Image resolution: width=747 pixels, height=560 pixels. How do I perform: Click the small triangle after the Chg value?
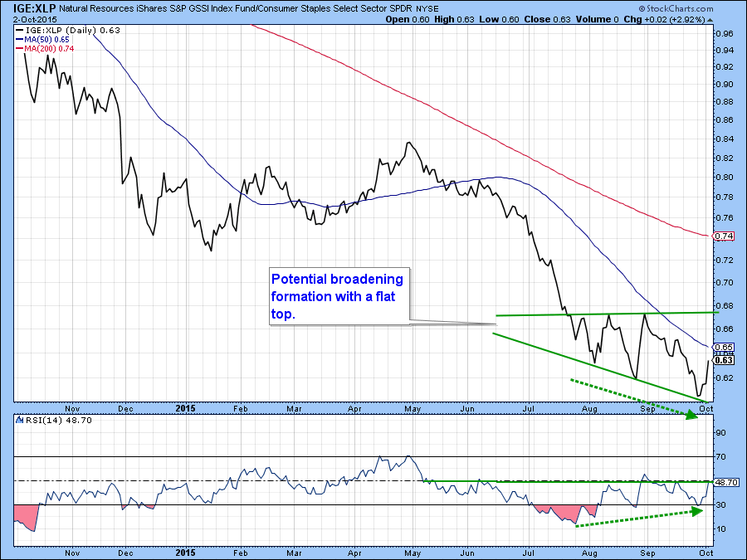pyautogui.click(x=710, y=20)
